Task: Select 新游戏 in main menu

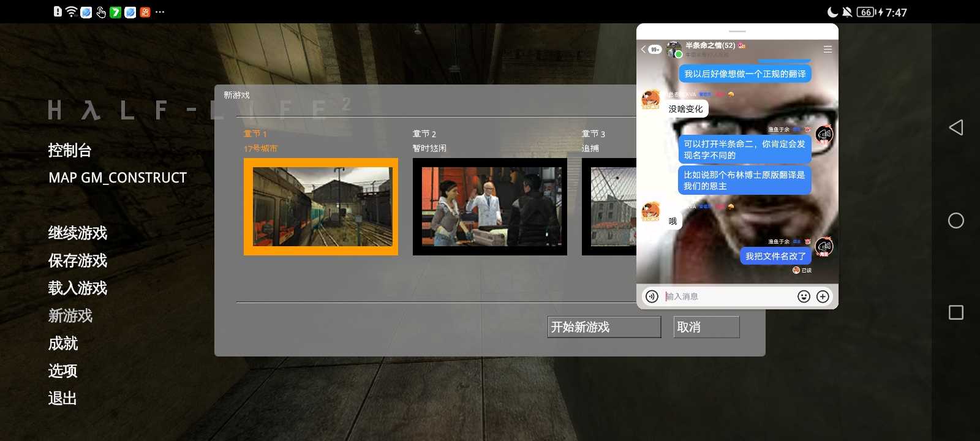Action: pos(70,315)
